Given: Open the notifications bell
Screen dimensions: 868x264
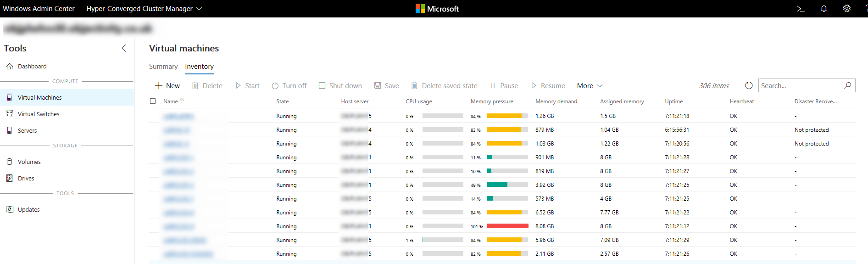Looking at the screenshot, I should tap(824, 9).
